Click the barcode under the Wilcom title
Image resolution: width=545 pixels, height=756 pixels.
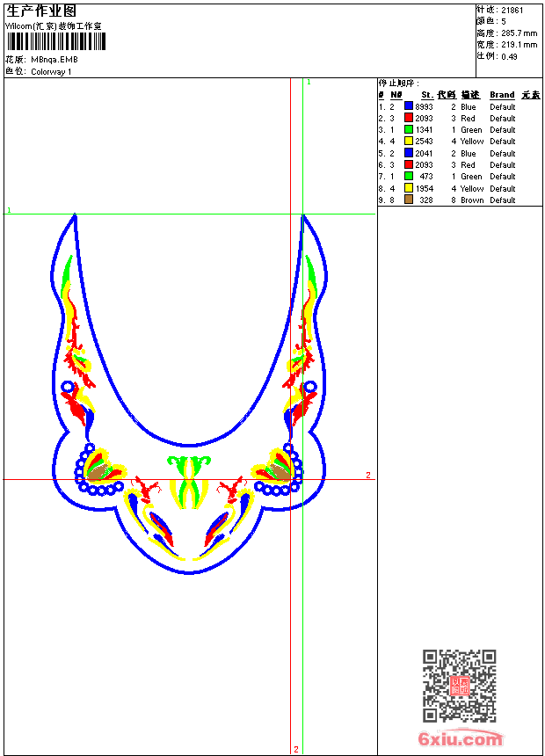click(56, 41)
